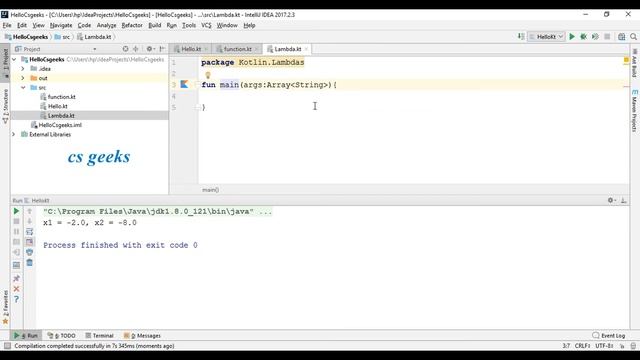Collapse the HelloCsgeeks root node

point(14,60)
